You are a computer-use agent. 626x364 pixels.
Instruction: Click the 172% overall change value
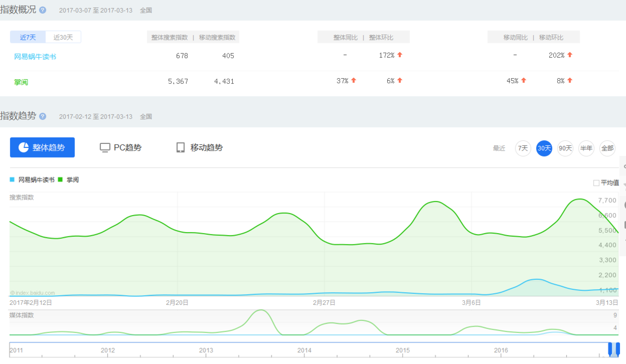[387, 55]
